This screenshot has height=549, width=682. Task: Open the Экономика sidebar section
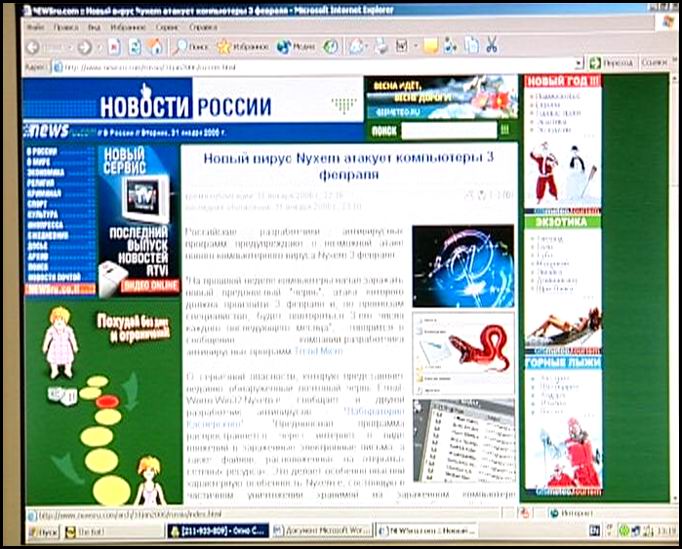[46, 172]
